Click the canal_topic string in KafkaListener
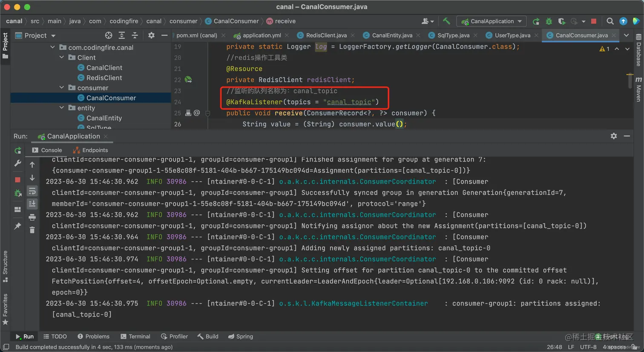644x352 pixels. pos(349,102)
